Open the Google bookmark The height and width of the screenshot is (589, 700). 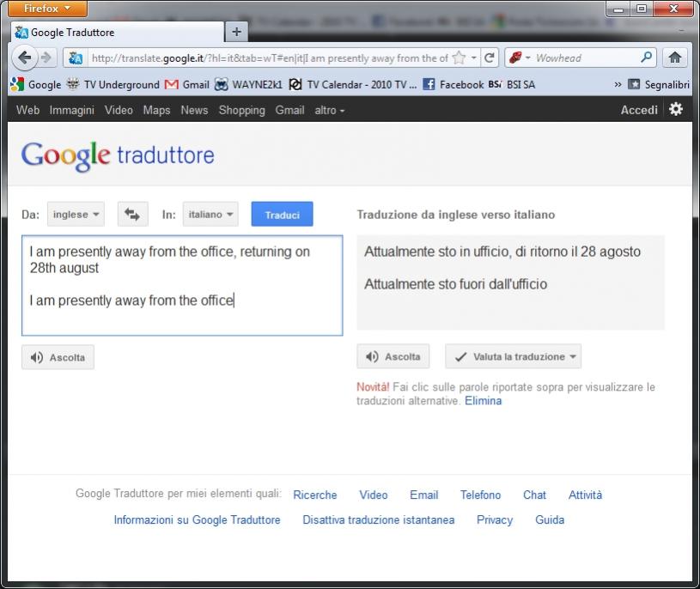point(36,84)
